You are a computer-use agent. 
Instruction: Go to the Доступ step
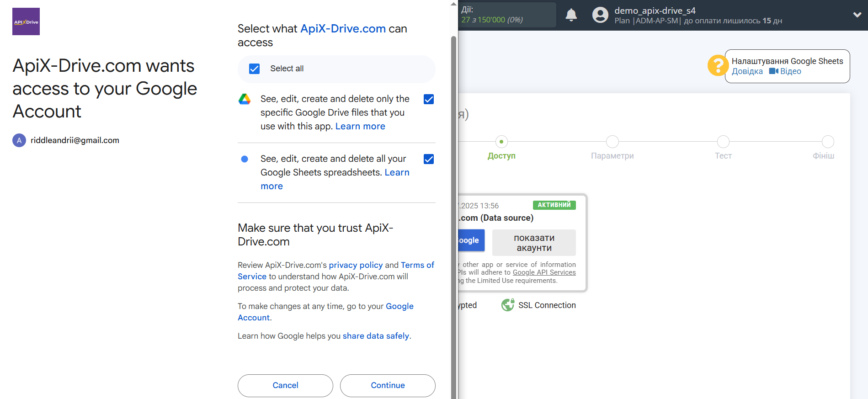[501, 148]
